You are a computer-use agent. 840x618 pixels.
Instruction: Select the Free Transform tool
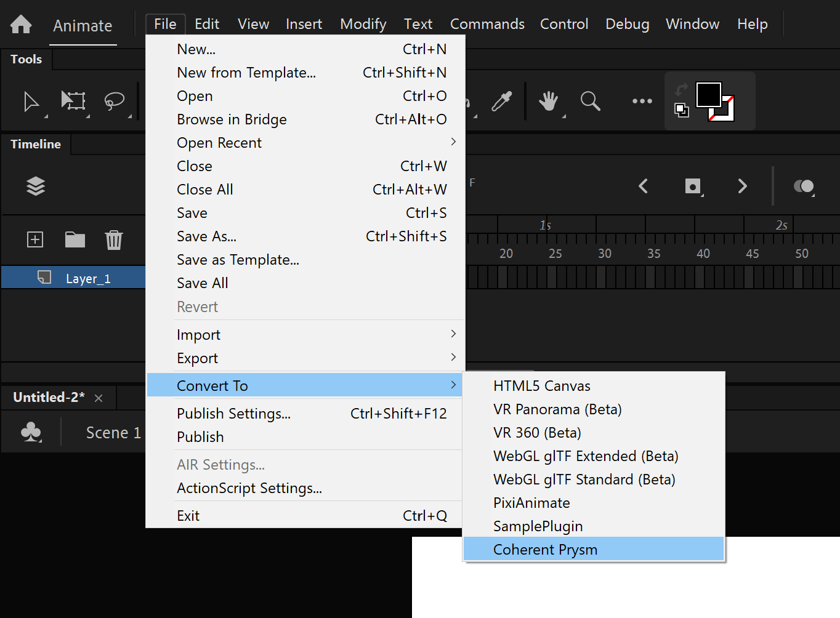coord(73,100)
